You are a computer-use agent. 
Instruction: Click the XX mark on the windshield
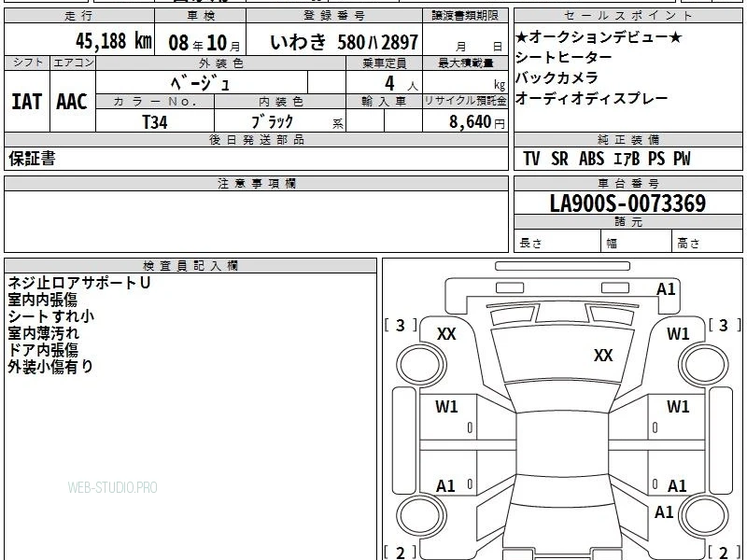pos(602,356)
